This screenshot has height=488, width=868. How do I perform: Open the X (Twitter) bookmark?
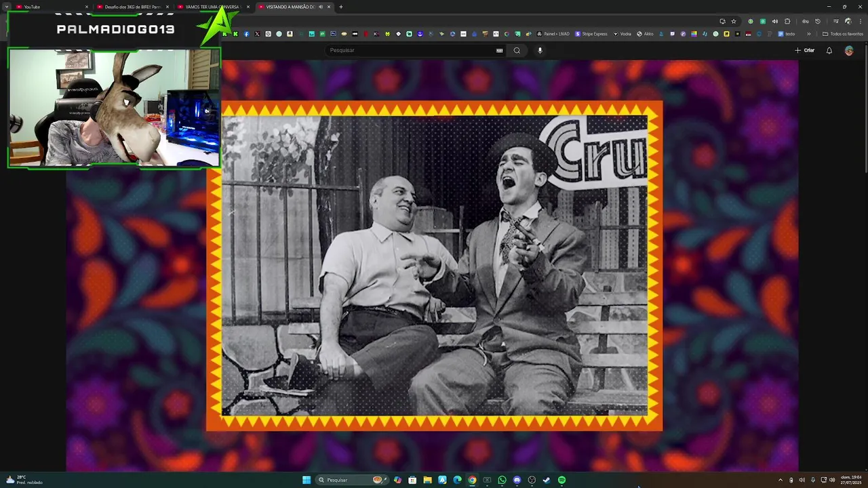pyautogui.click(x=257, y=34)
